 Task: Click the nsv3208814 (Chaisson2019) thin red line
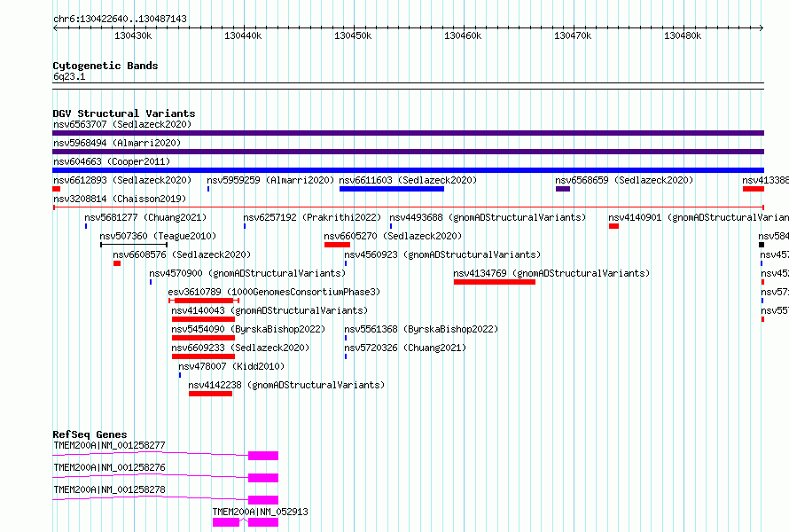408,207
